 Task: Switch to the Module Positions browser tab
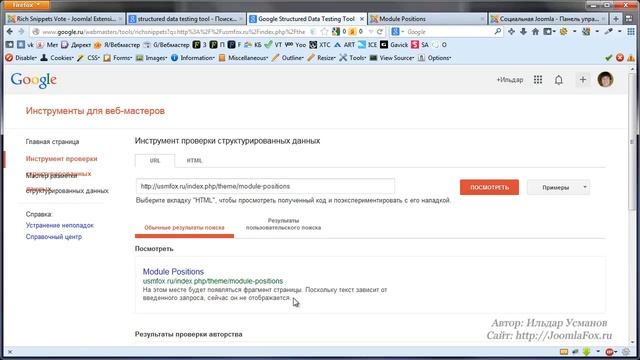click(x=427, y=19)
